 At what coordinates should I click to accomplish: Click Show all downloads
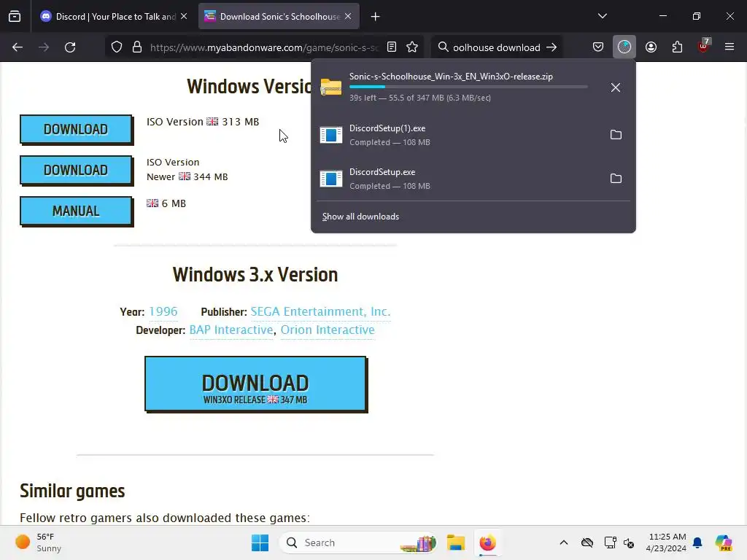pyautogui.click(x=360, y=217)
